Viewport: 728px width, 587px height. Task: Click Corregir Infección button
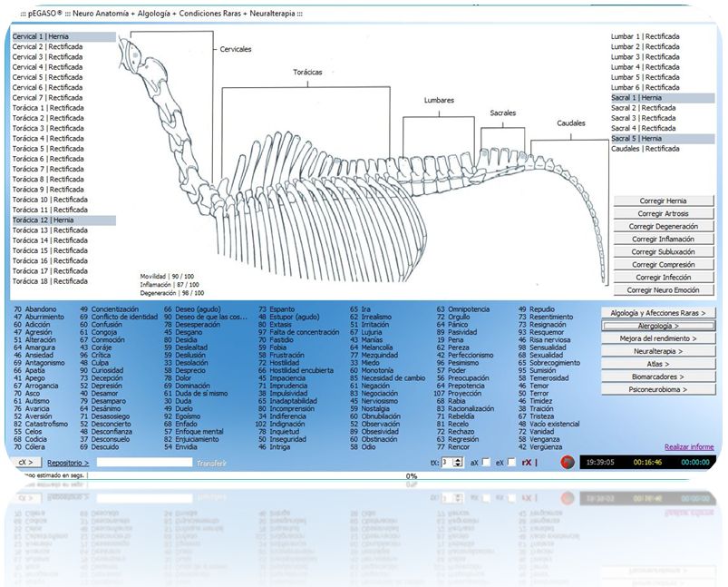(664, 277)
